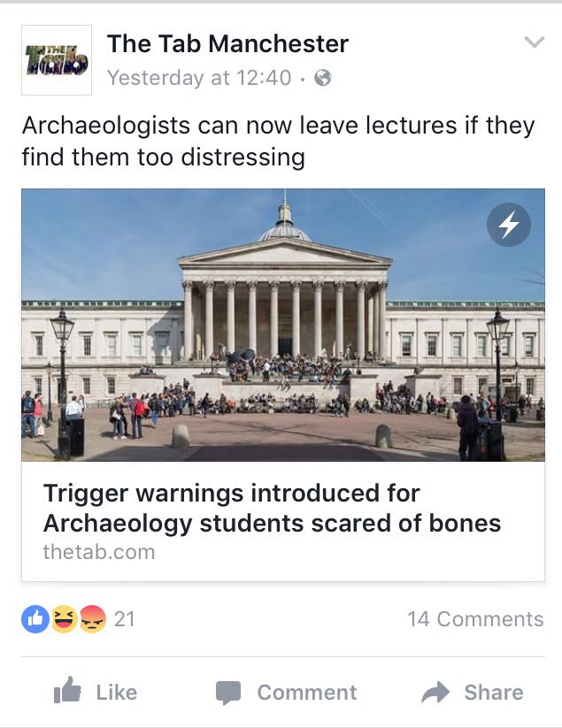The image size is (562, 728).
Task: Tap the Share arrow icon
Action: coord(435,693)
